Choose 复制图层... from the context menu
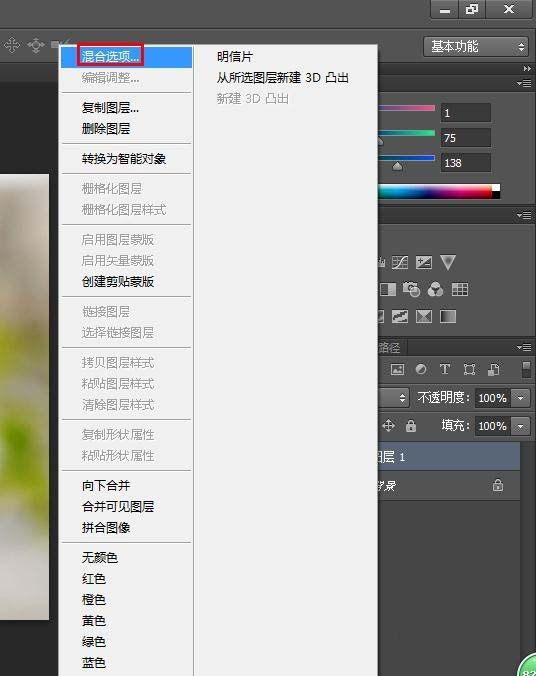Screen dimensions: 536x676 click(x=126, y=108)
